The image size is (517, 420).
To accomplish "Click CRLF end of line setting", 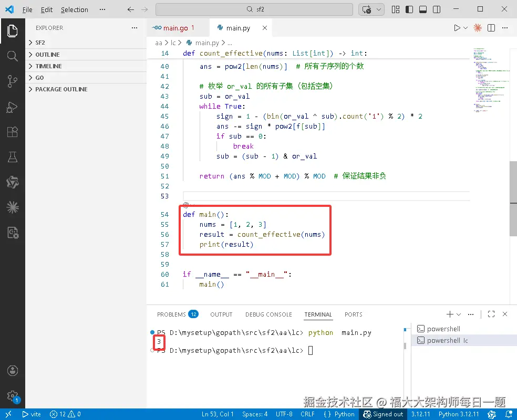I will (307, 414).
